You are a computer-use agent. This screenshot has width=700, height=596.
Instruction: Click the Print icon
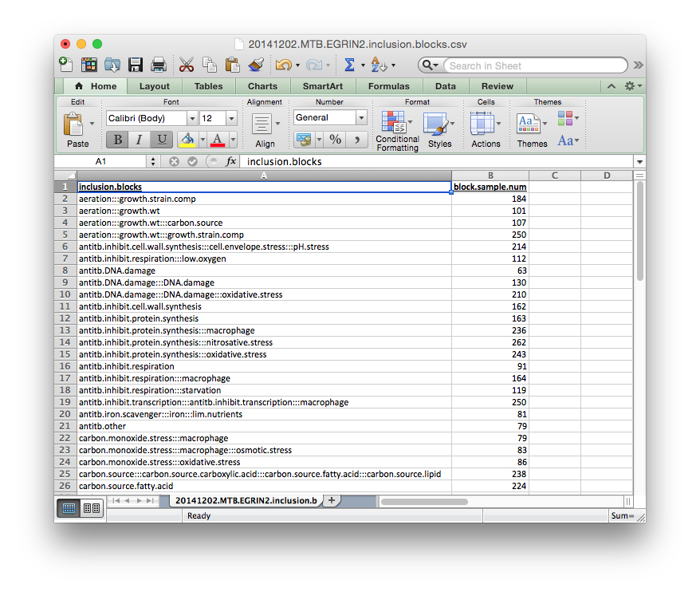[x=159, y=65]
